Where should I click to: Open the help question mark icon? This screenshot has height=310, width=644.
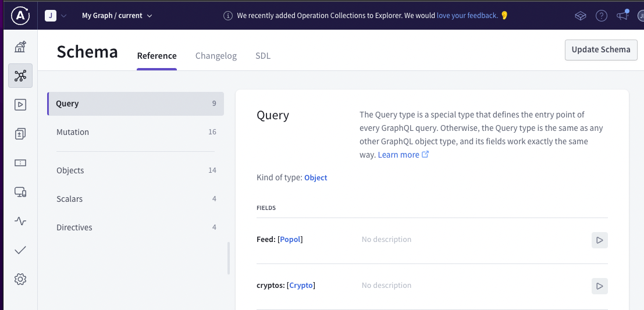(602, 16)
